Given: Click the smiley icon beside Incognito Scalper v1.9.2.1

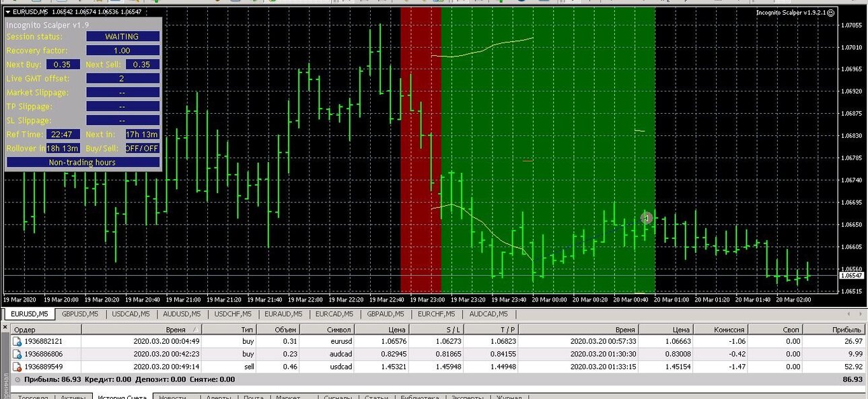Looking at the screenshot, I should click(830, 12).
